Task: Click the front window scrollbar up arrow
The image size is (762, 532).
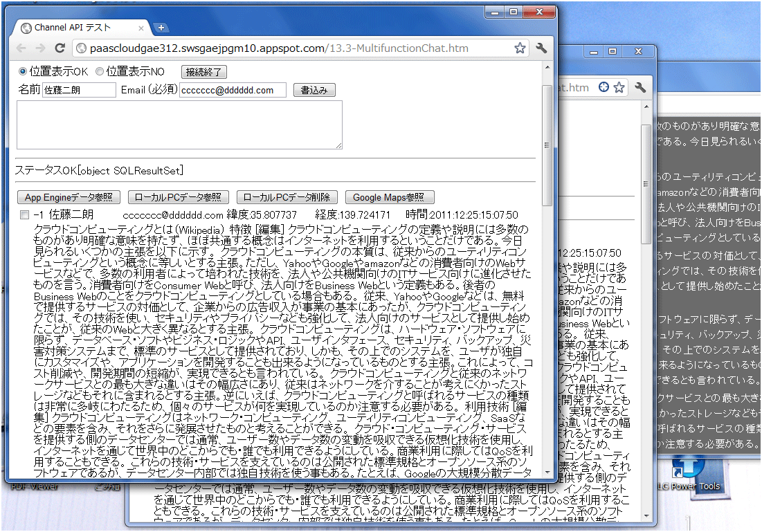Action: point(547,68)
